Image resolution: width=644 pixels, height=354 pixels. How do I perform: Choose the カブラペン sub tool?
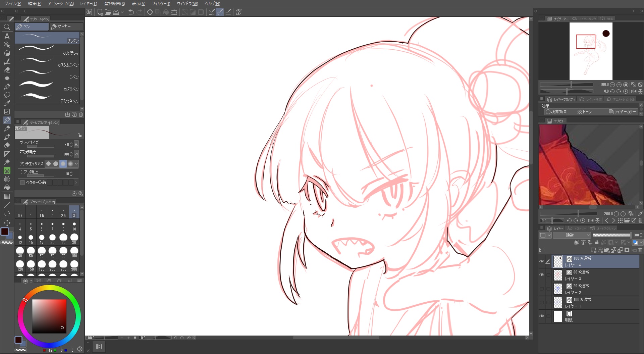(47, 86)
